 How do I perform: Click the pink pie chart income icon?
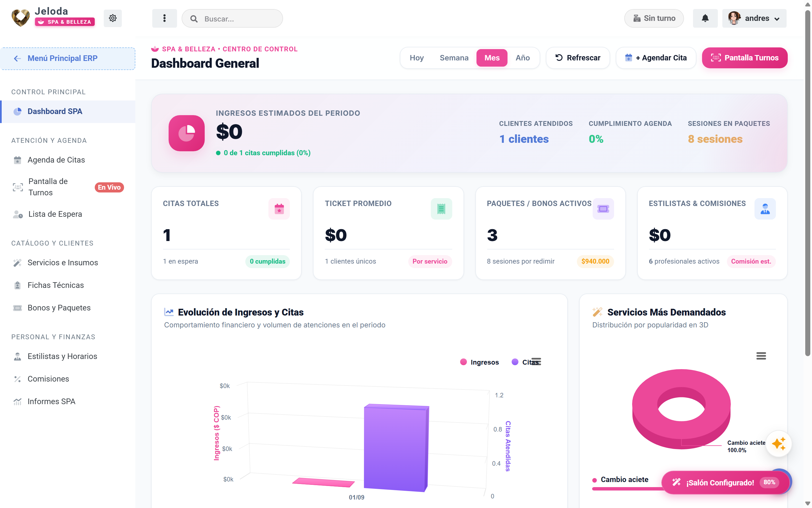pyautogui.click(x=187, y=133)
